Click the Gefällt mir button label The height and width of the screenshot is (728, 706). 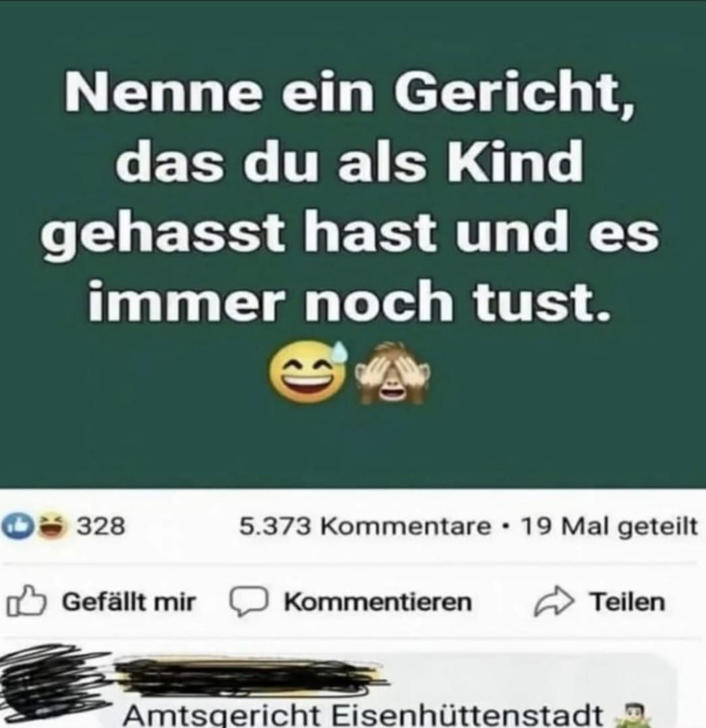coord(129,602)
